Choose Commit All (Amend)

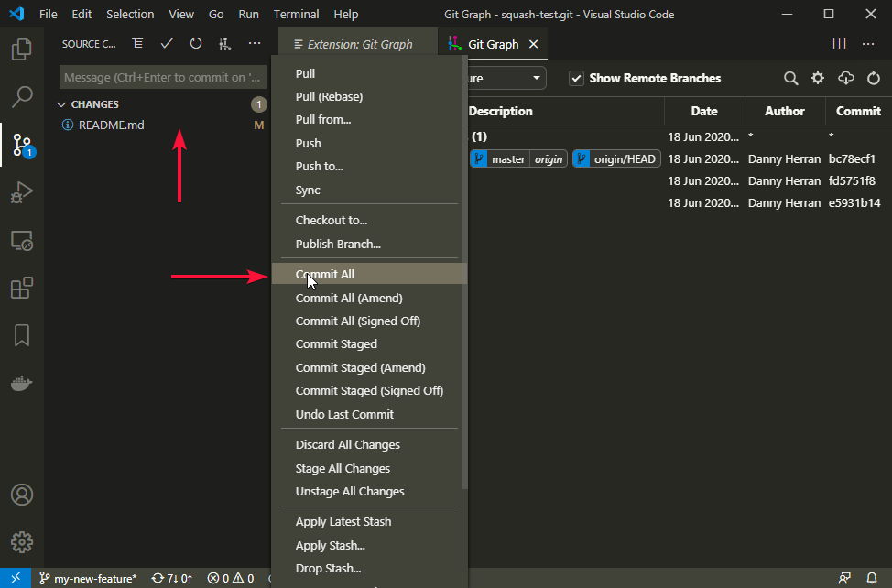click(369, 298)
